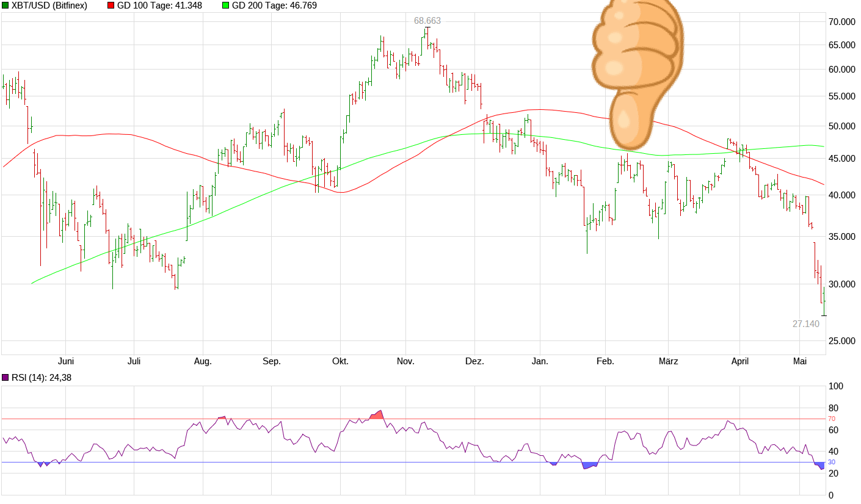The image size is (861, 504).
Task: Click the red 70 overbought threshold label
Action: [x=830, y=419]
